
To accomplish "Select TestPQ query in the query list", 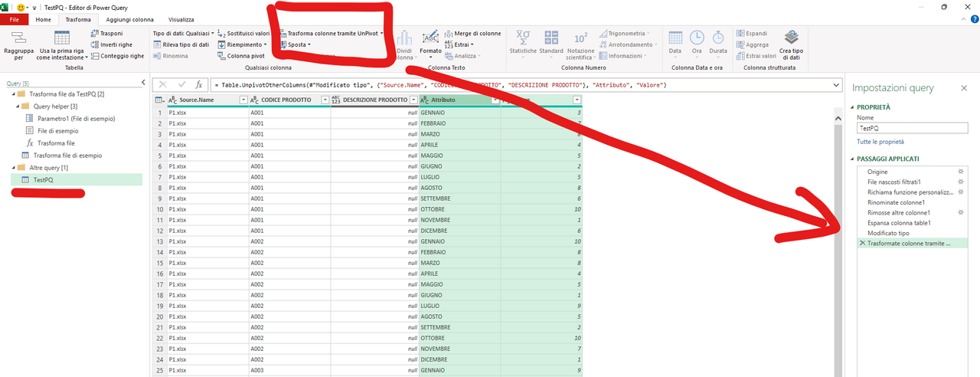I will coord(76,179).
